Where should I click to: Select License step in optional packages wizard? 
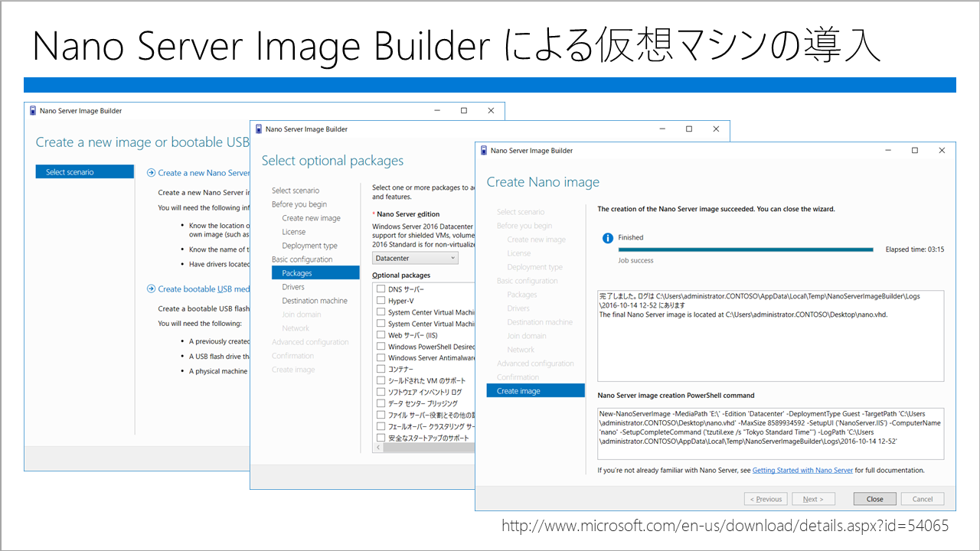click(294, 232)
